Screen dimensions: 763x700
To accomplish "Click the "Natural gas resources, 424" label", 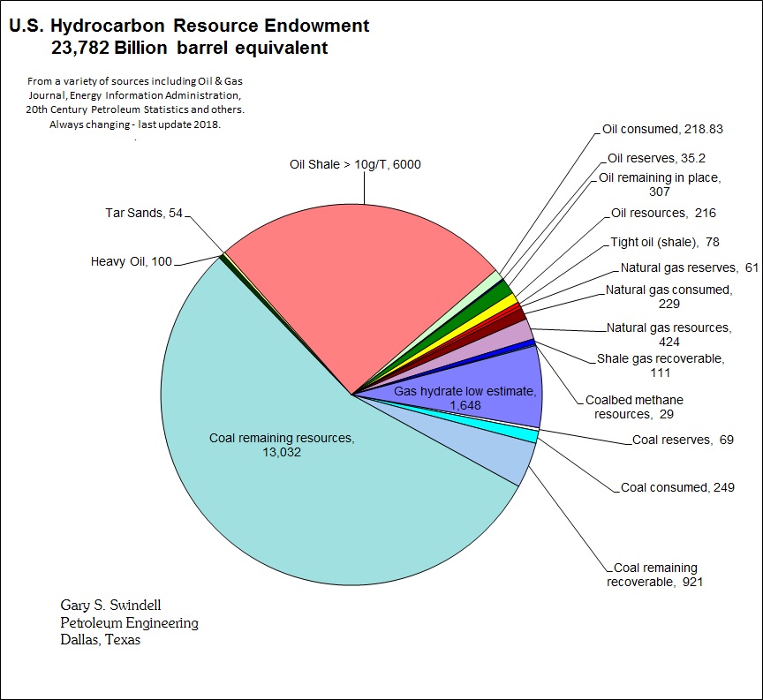I will [669, 334].
